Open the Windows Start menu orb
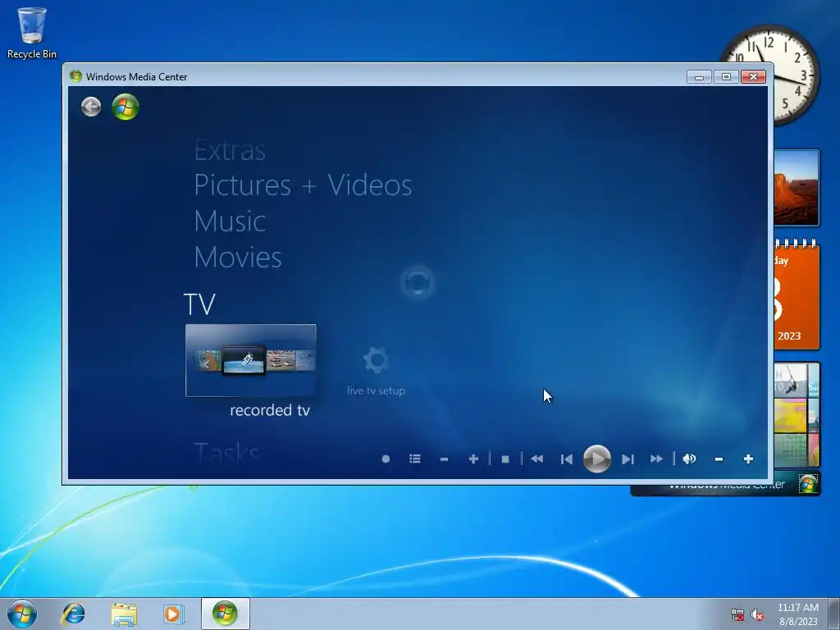840x630 pixels. tap(22, 614)
